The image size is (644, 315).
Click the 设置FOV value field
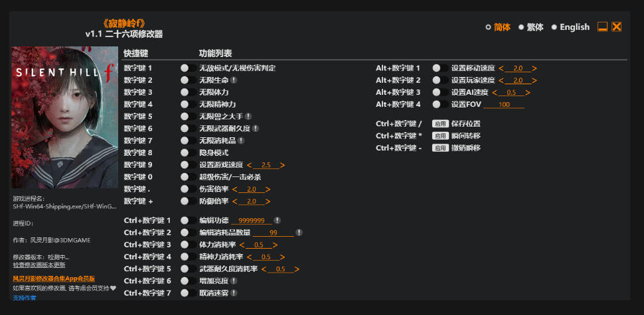[504, 105]
